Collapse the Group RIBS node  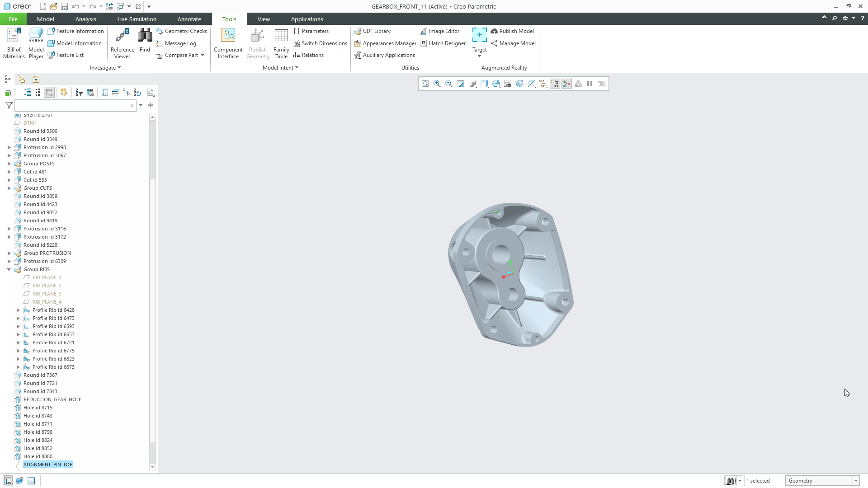tap(9, 269)
